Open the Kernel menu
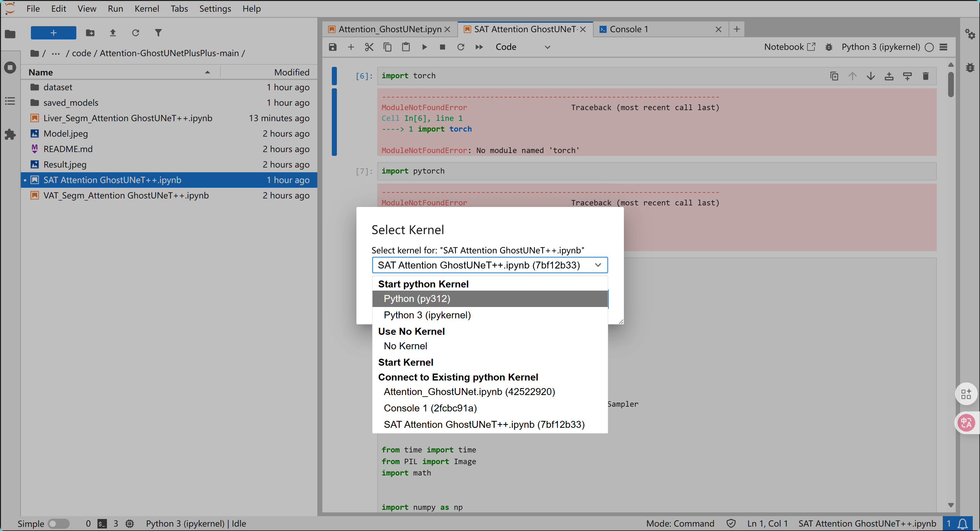 [x=146, y=9]
